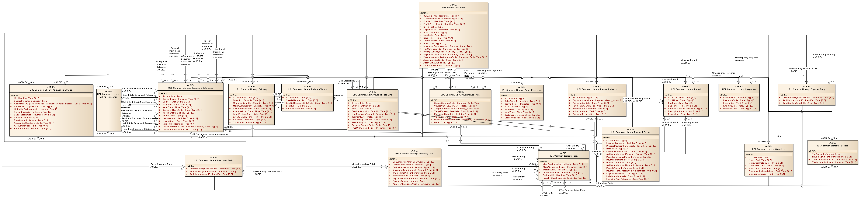The width and height of the screenshot is (868, 198).
Task: Select the Delivery class header
Action: pyautogui.click(x=251, y=89)
